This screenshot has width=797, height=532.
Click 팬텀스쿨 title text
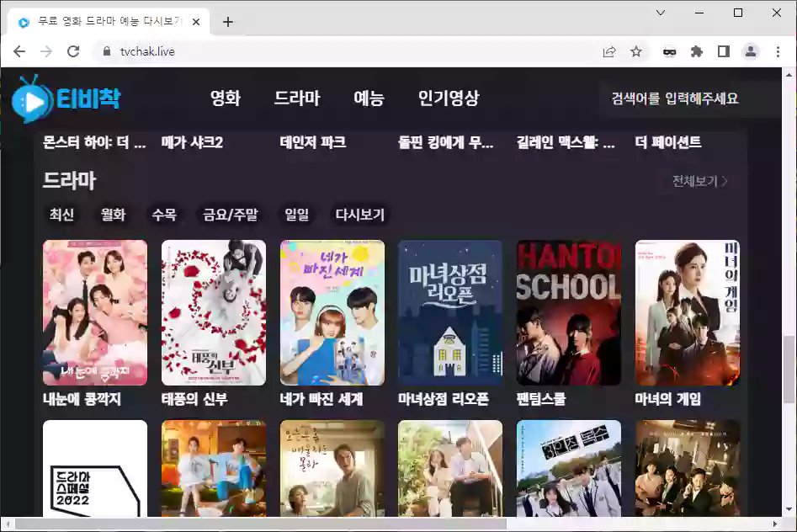(x=541, y=399)
